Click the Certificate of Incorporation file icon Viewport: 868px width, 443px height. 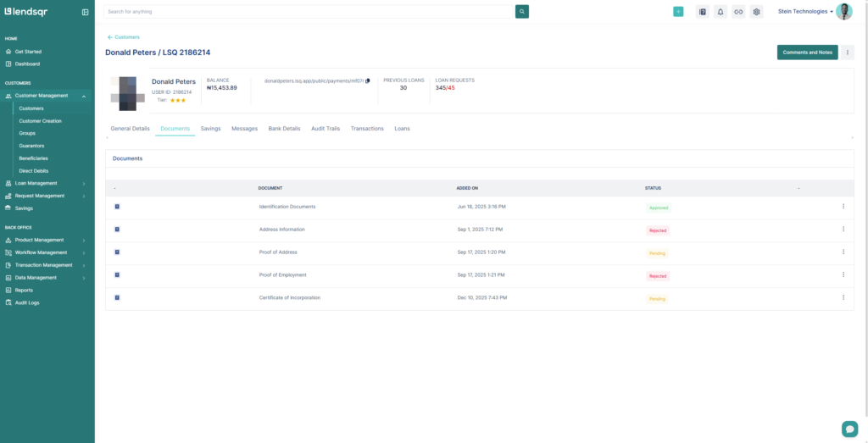click(x=117, y=297)
